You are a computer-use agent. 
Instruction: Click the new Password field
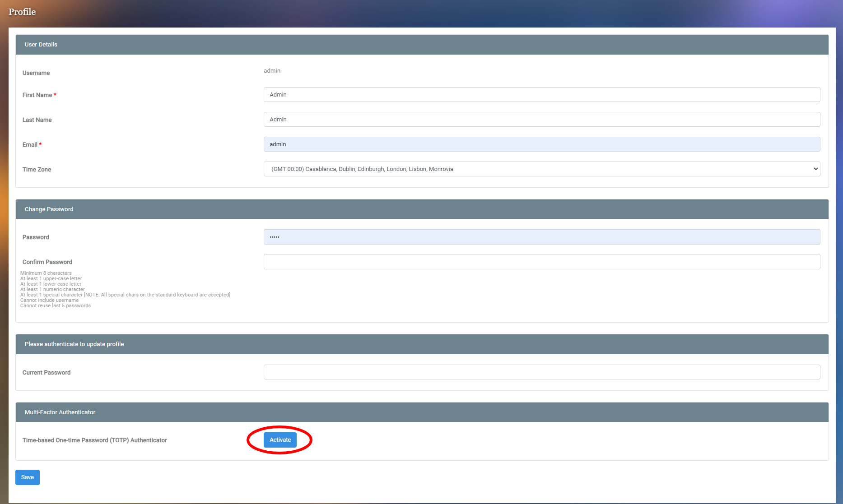(x=542, y=237)
